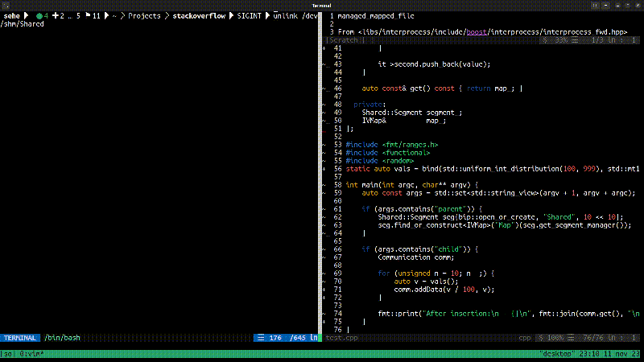Click fold marker beside line 41
Viewport: 644px width, 362px height.
[324, 48]
